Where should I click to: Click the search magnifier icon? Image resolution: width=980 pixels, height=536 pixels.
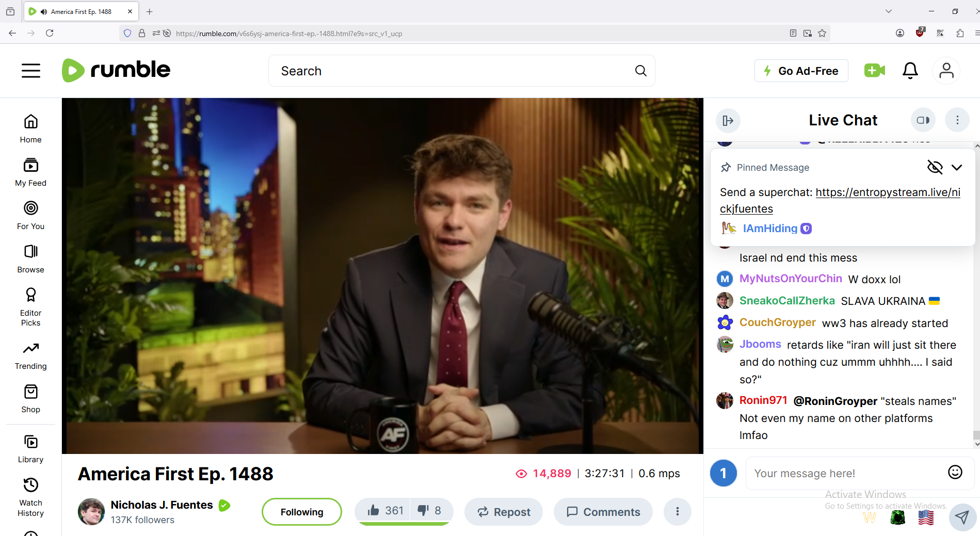(640, 71)
